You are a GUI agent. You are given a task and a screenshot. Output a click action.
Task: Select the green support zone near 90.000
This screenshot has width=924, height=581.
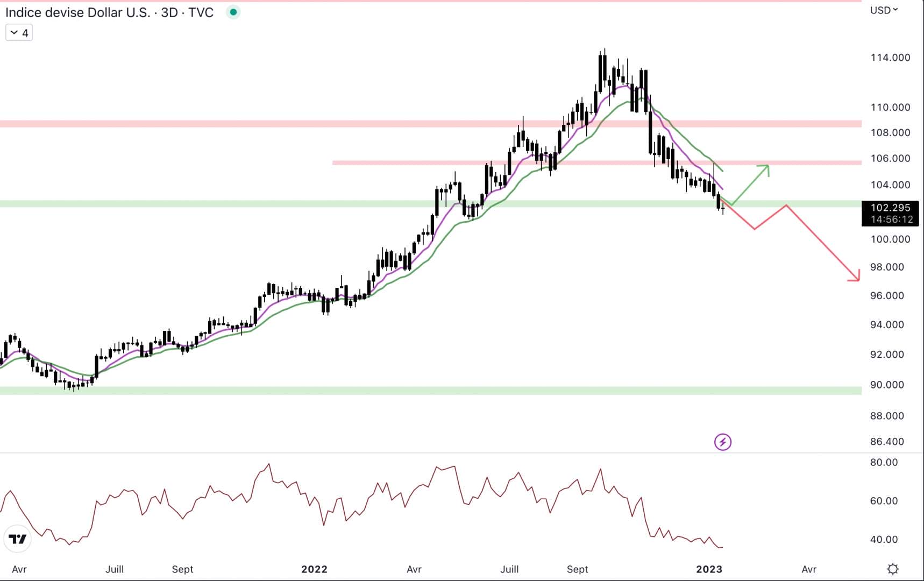pyautogui.click(x=430, y=391)
